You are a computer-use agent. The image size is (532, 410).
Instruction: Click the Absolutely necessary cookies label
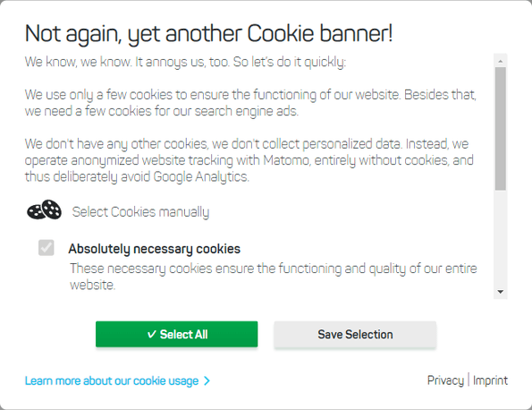155,249
